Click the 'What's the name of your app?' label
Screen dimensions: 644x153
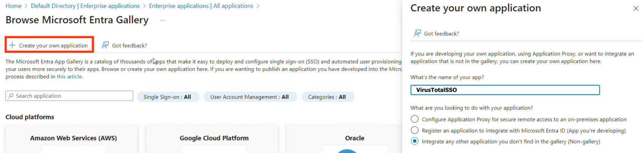[x=447, y=77]
